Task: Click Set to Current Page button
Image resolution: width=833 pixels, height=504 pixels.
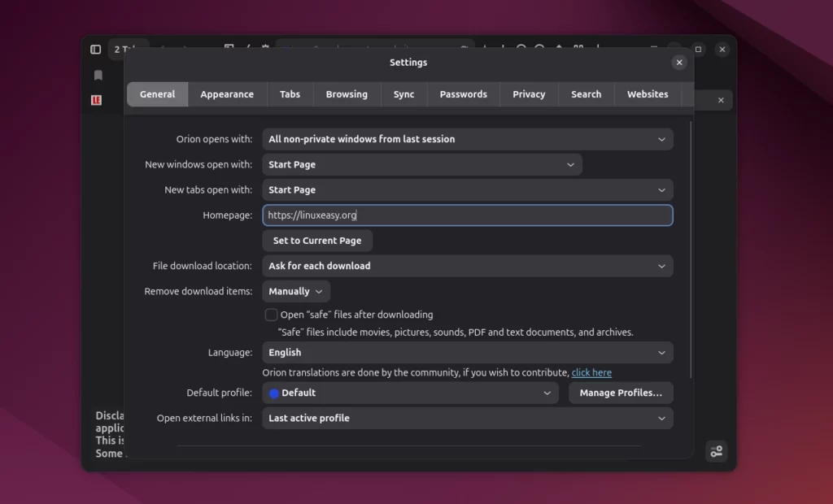Action: pos(317,241)
